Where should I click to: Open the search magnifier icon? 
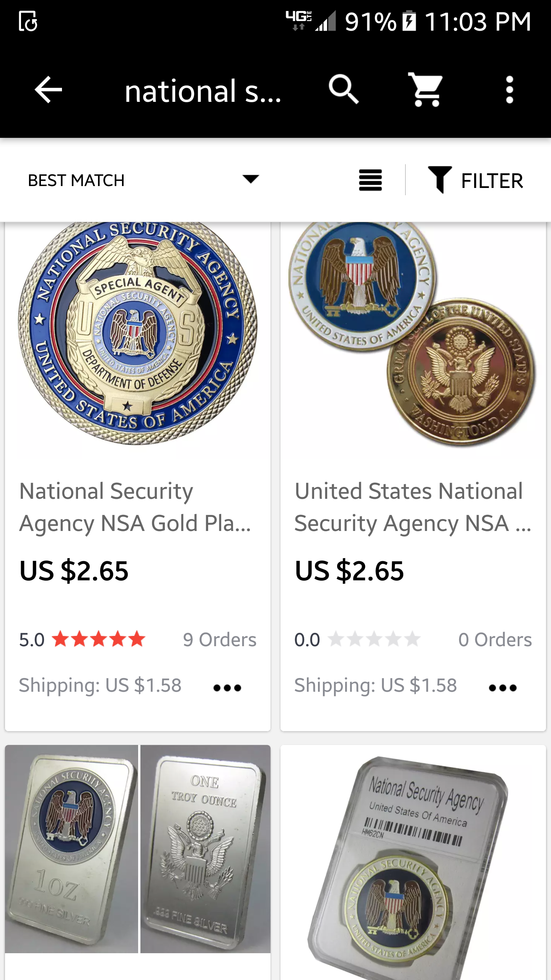point(343,90)
